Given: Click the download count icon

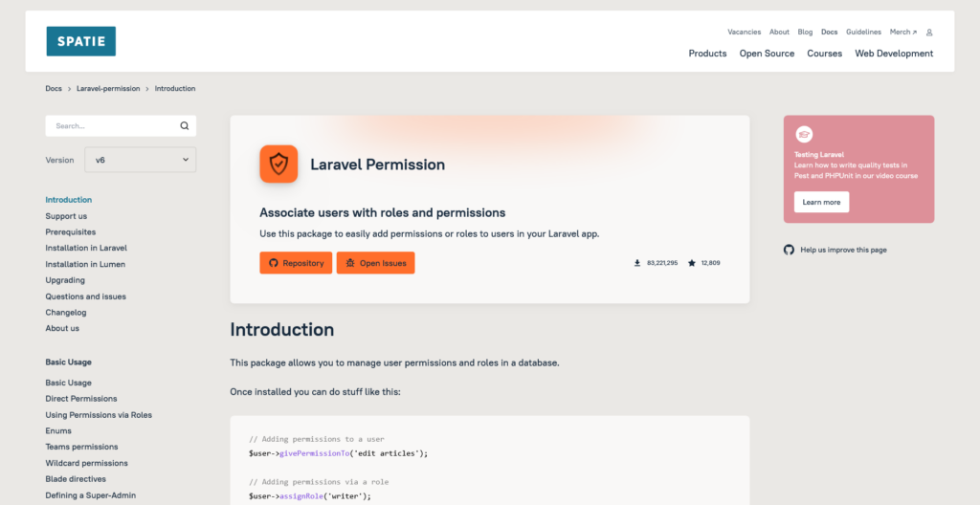Looking at the screenshot, I should pos(637,263).
